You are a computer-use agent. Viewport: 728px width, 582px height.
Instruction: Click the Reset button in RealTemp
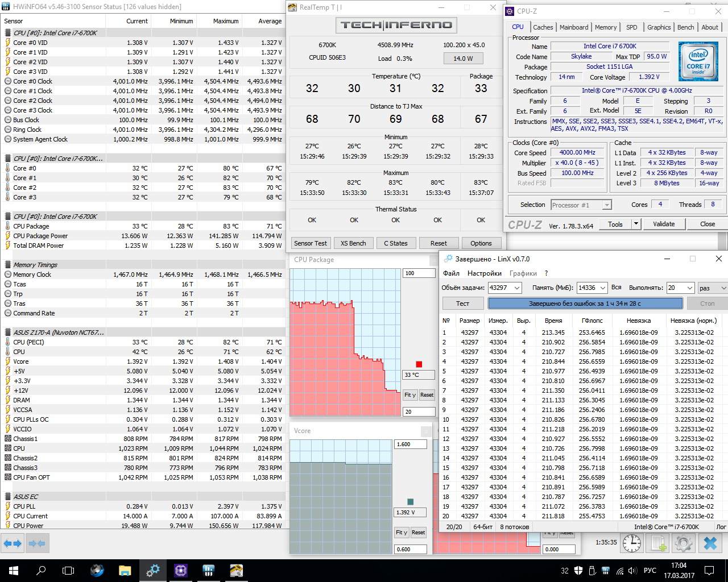click(x=439, y=243)
